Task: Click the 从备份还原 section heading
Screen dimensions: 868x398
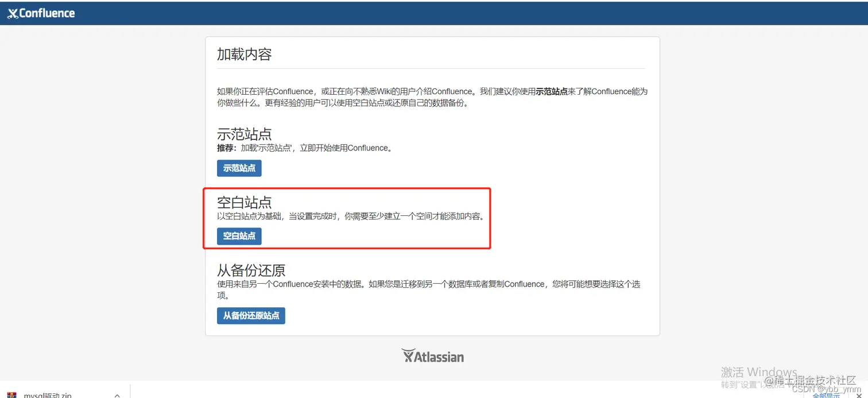Action: [251, 270]
